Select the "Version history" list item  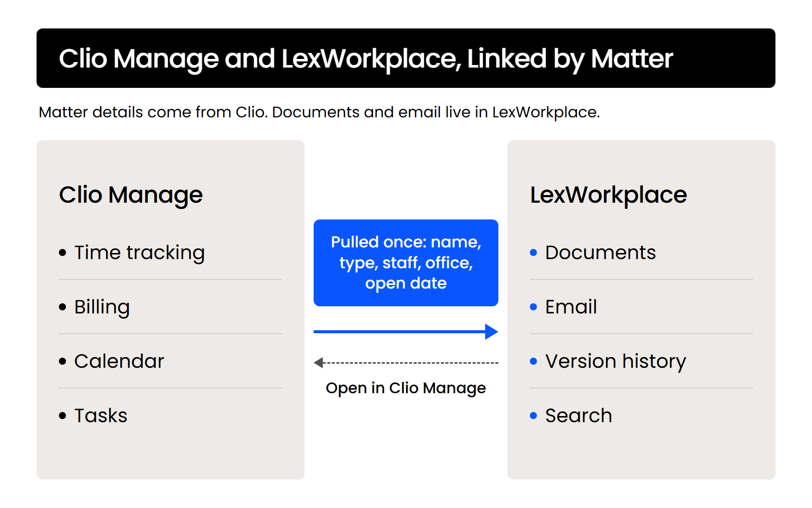616,361
